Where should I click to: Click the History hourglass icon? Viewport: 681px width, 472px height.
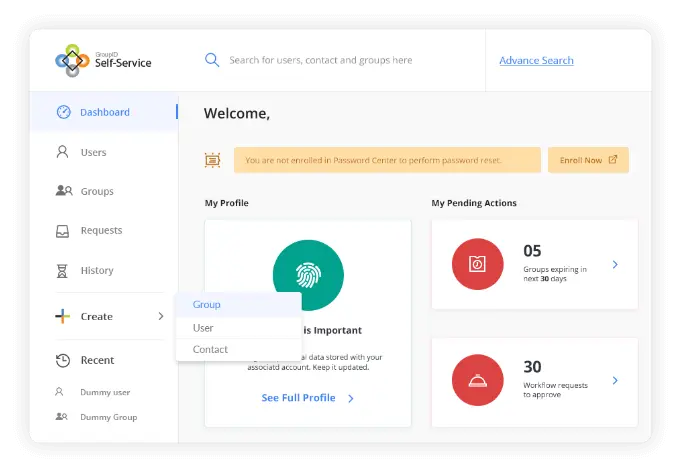point(63,271)
